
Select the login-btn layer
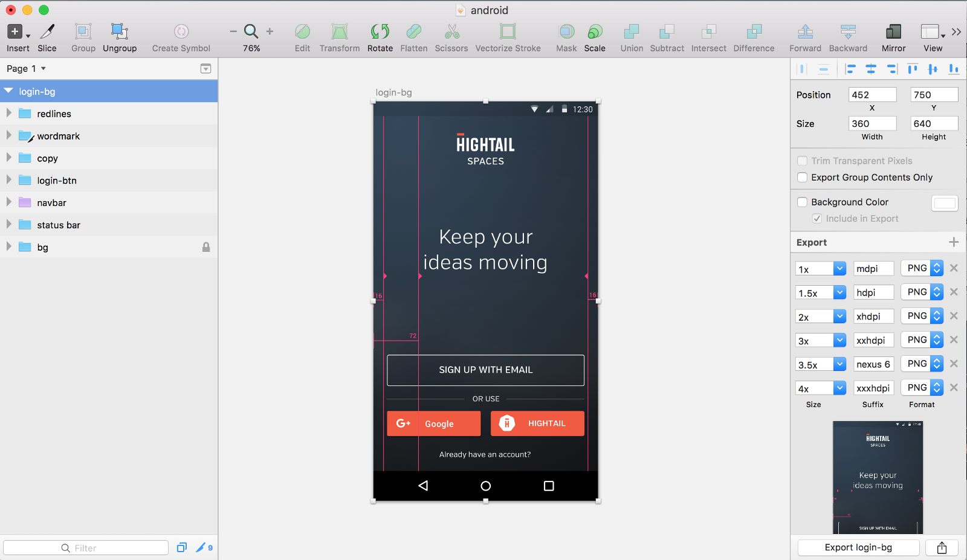(57, 181)
